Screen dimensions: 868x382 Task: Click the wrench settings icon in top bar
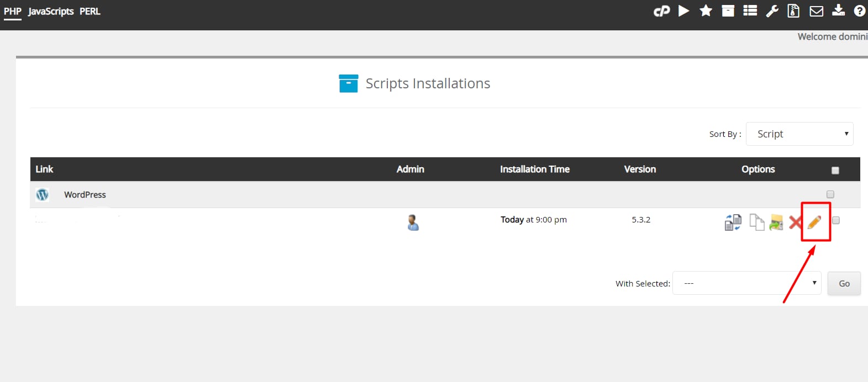coord(772,11)
